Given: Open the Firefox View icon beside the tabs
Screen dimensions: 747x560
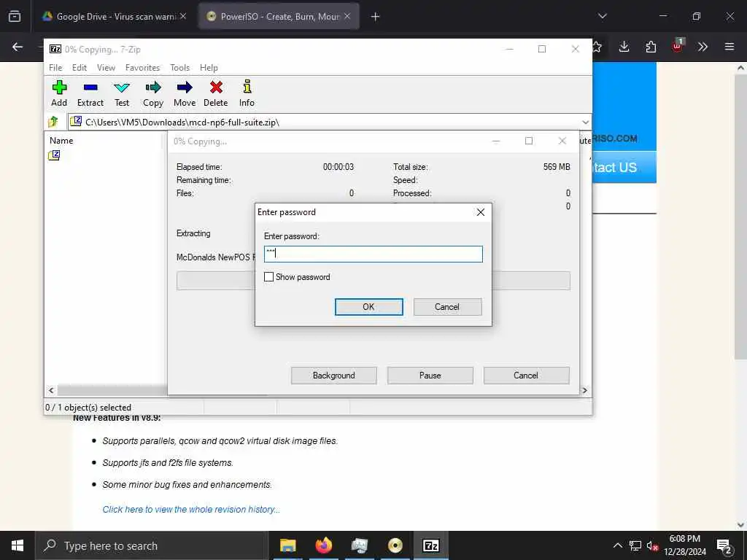Looking at the screenshot, I should (15, 16).
